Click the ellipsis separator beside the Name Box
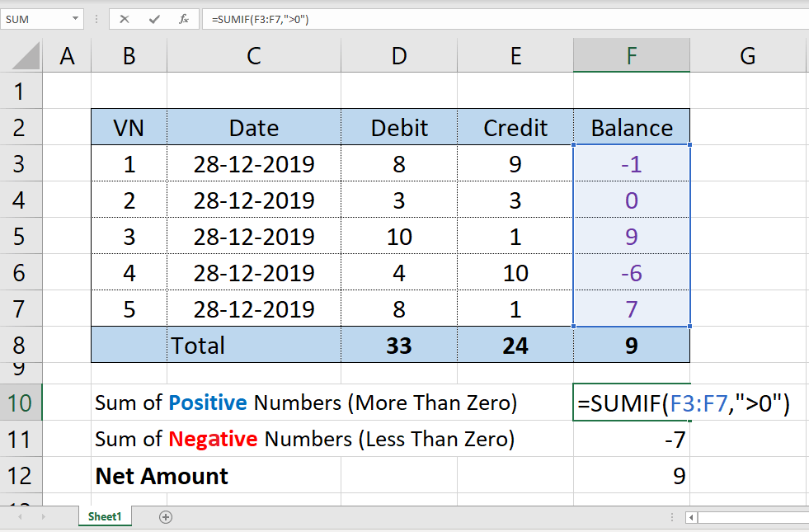809x532 pixels. 97,19
